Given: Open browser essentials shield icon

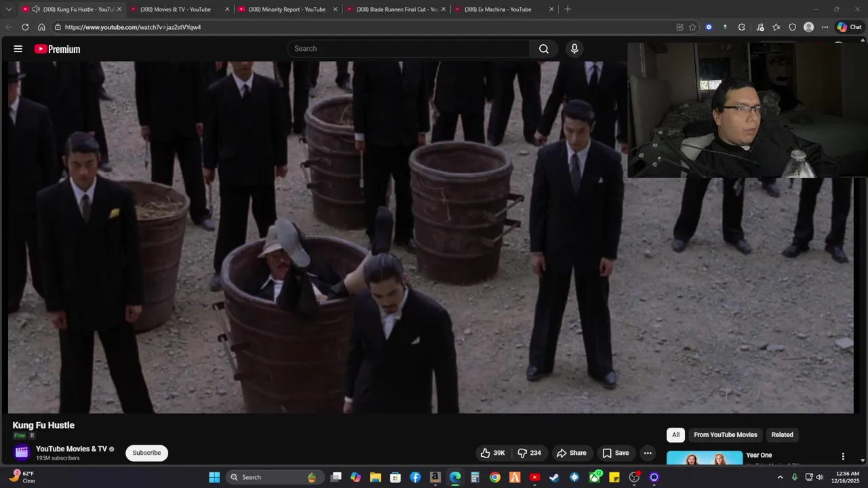Looking at the screenshot, I should pyautogui.click(x=792, y=27).
